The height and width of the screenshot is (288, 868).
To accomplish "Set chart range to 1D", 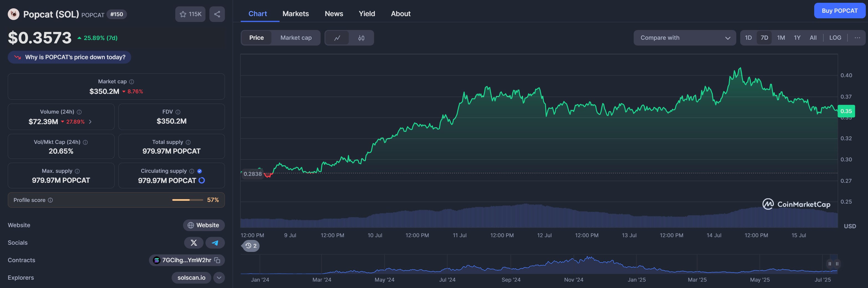I will [x=748, y=38].
